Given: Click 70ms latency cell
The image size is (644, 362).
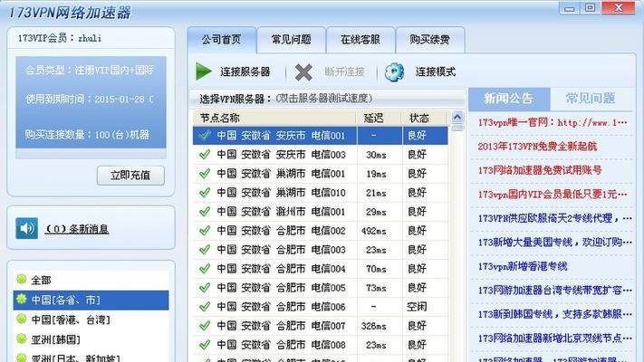Looking at the screenshot, I should (376, 270).
